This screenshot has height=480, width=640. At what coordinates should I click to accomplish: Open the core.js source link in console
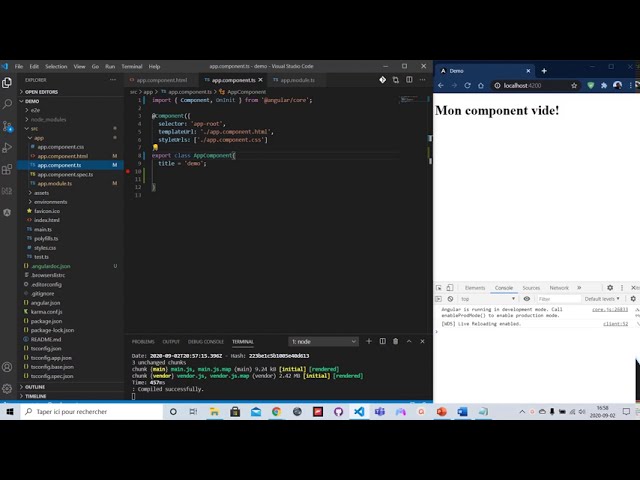click(610, 310)
